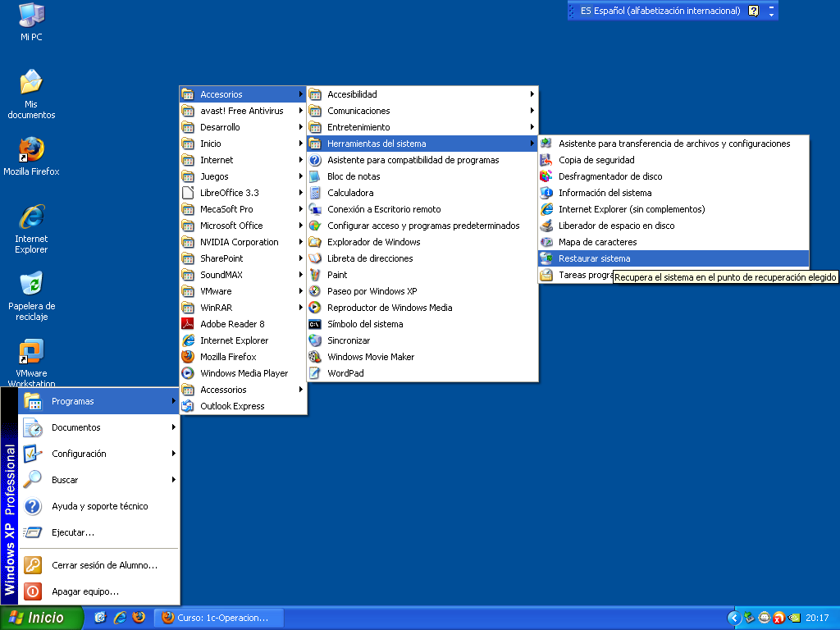Image resolution: width=840 pixels, height=630 pixels.
Task: Open Asistente para compatibilidad de programas
Action: pos(422,160)
